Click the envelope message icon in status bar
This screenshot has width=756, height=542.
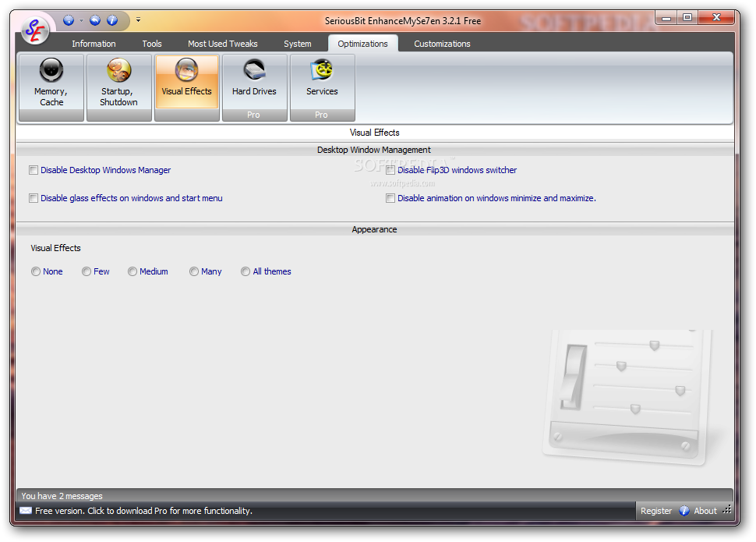26,511
